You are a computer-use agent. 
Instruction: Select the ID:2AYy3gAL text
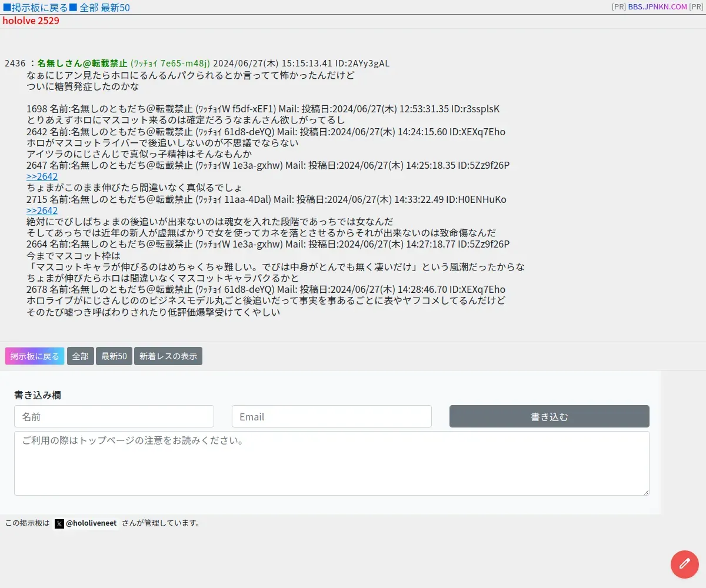coord(362,64)
